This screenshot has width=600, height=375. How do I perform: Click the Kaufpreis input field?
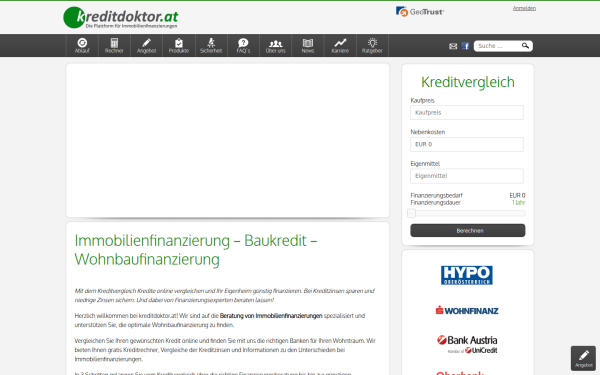(x=467, y=112)
